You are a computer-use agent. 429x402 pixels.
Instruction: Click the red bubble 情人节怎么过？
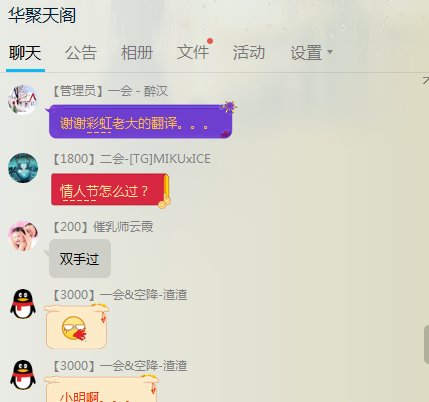point(109,190)
